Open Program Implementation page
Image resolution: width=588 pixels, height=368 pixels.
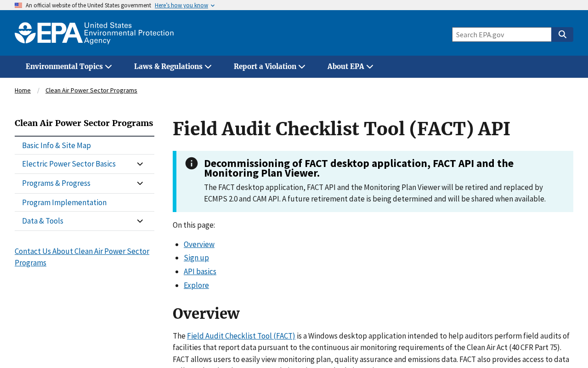click(64, 202)
